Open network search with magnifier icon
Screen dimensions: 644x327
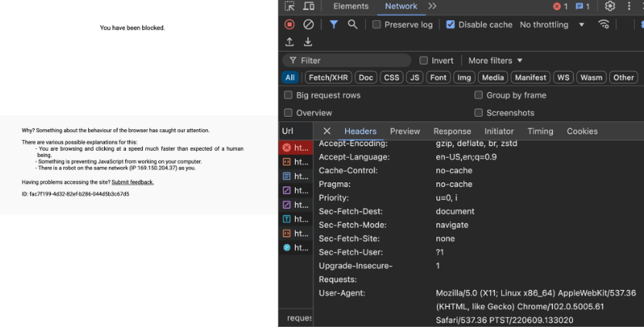coord(353,25)
